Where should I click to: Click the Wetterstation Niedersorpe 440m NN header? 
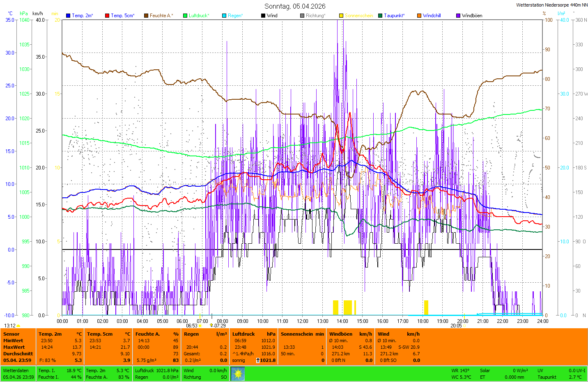pyautogui.click(x=551, y=5)
